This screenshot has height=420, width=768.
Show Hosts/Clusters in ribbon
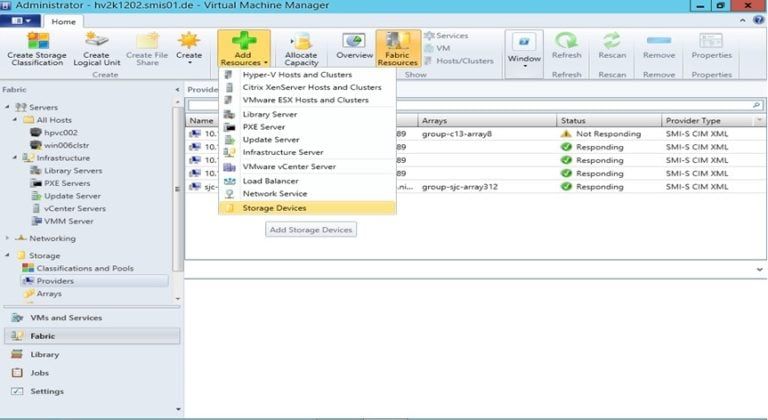[x=459, y=61]
